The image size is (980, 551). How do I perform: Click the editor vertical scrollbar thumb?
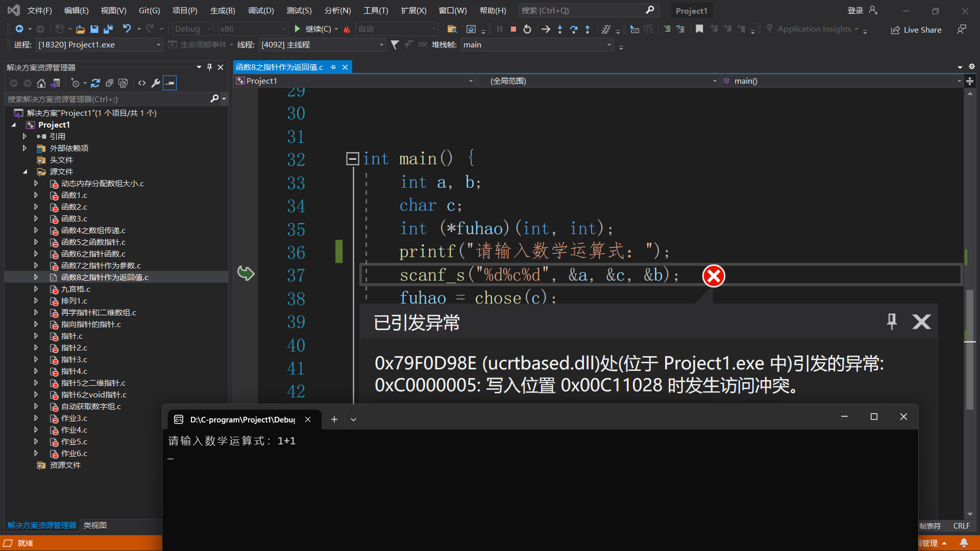tap(970, 349)
